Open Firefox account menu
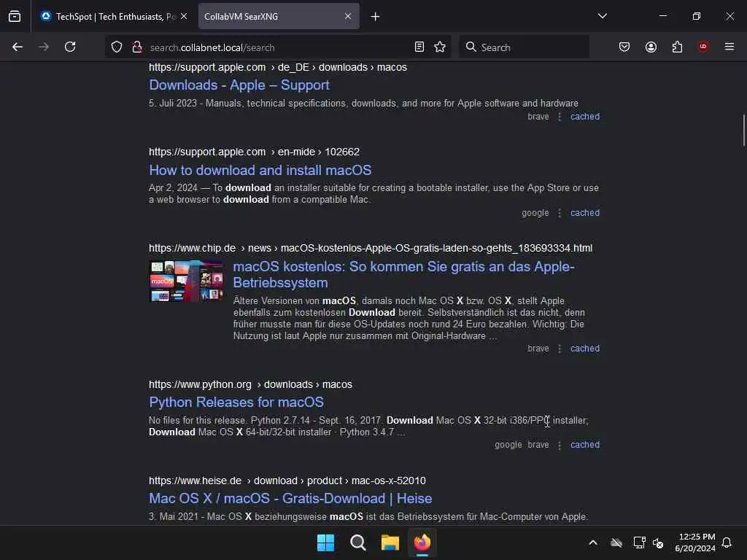 point(651,47)
